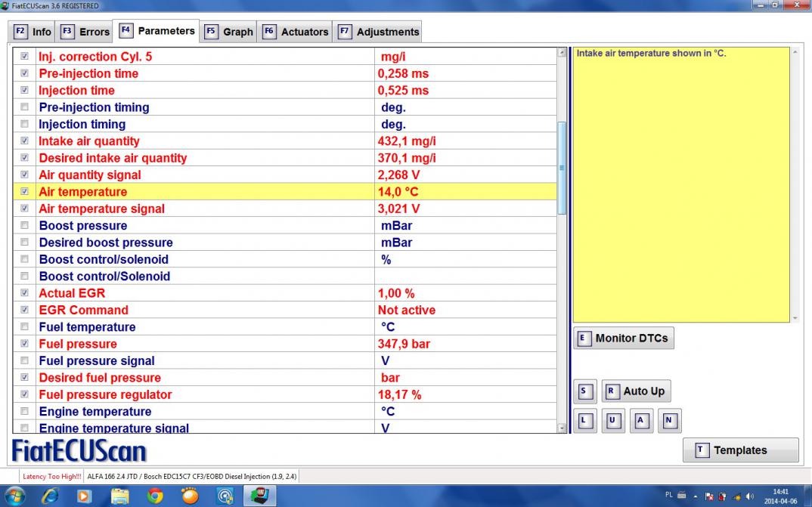The width and height of the screenshot is (812, 507).
Task: Open the Templates button
Action: click(740, 450)
